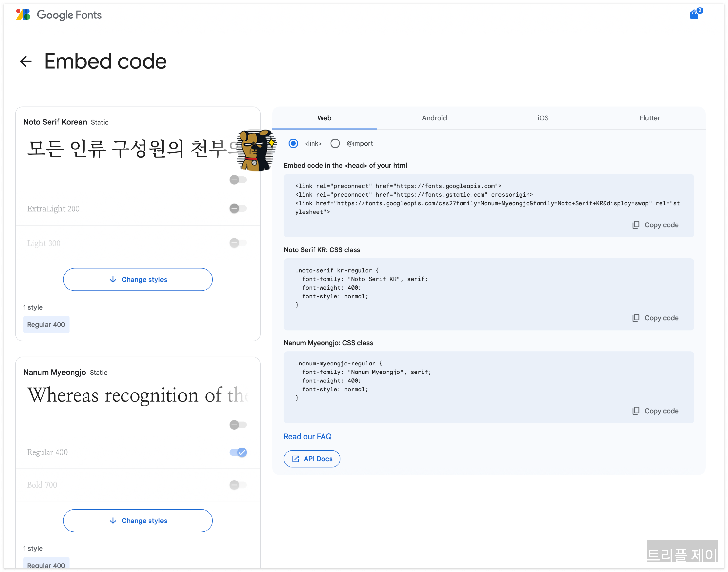Image resolution: width=728 pixels, height=572 pixels.
Task: Select the <link> radio option
Action: coord(293,143)
